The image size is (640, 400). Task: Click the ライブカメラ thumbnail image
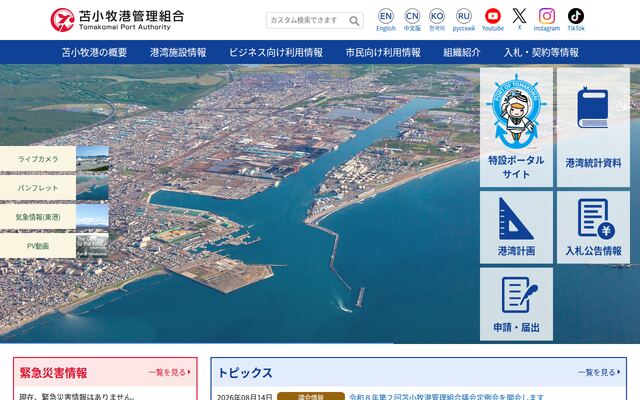93,159
